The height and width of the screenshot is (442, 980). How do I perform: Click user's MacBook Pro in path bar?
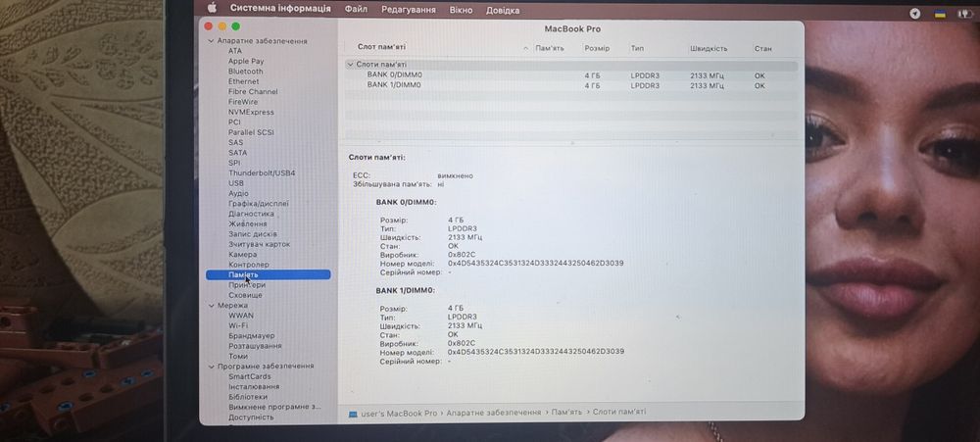399,414
